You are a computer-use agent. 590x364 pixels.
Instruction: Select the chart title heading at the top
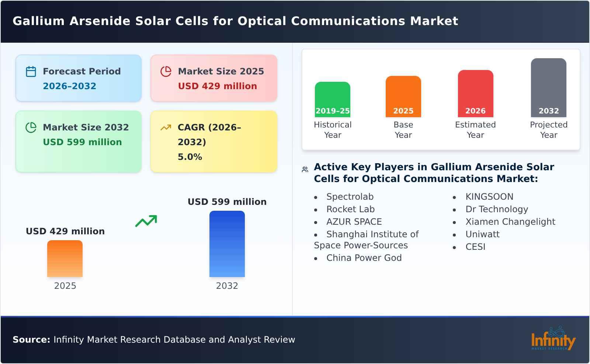pyautogui.click(x=236, y=21)
